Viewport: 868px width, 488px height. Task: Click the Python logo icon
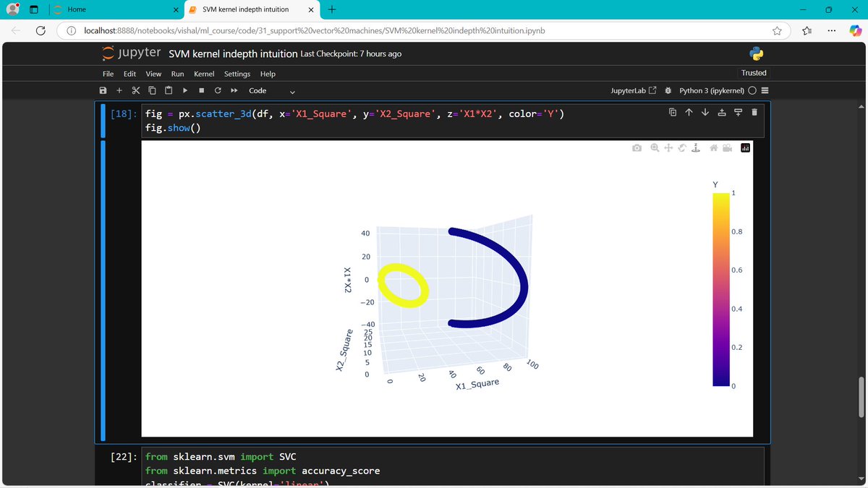(757, 53)
